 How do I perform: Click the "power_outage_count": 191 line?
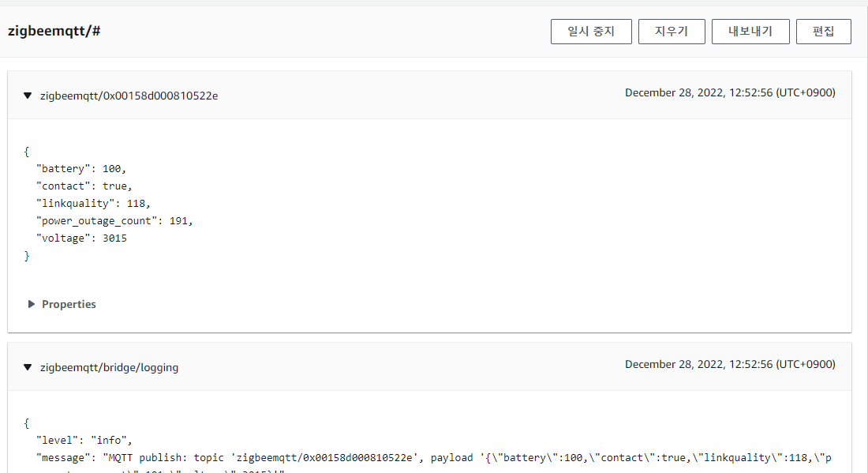[114, 220]
